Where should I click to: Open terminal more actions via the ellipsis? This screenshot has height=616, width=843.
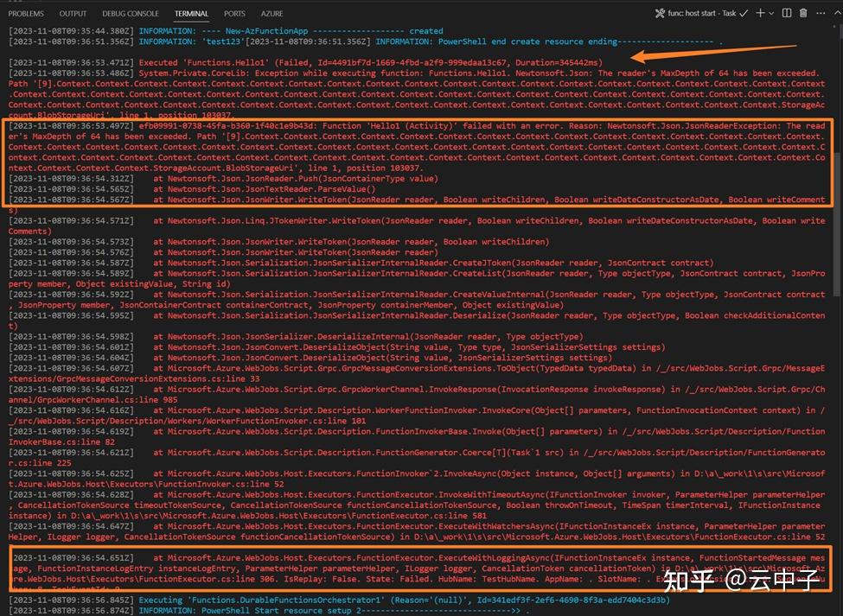pyautogui.click(x=820, y=13)
